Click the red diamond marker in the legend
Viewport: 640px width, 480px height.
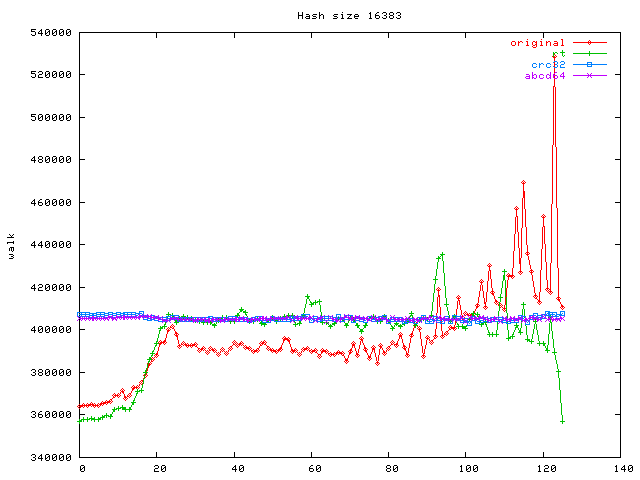coord(590,43)
